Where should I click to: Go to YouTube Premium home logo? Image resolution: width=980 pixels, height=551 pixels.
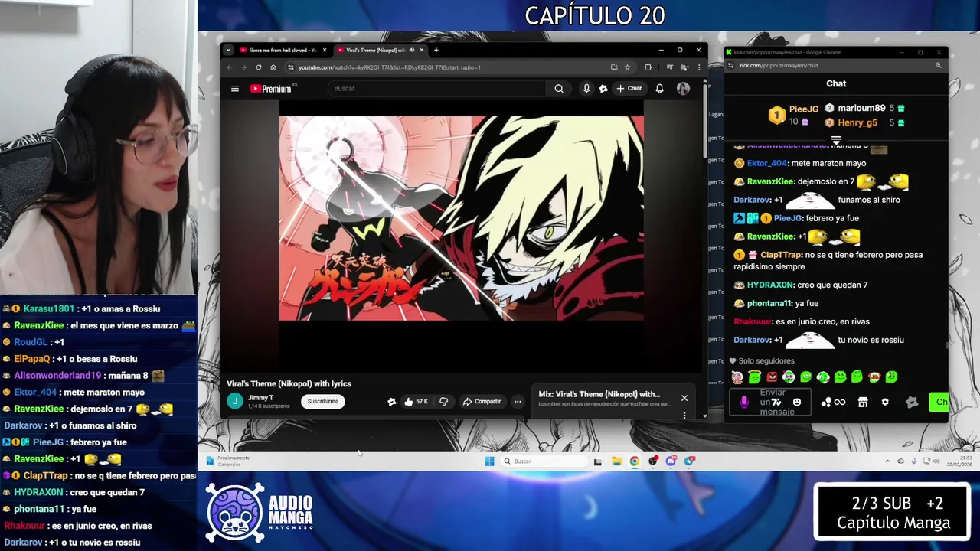271,89
